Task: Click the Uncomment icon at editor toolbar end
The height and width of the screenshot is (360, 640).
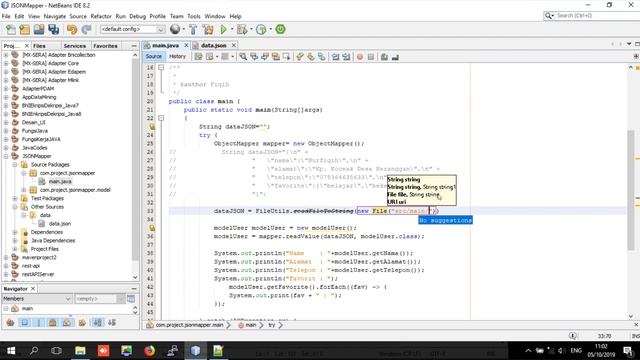Action: tap(395, 57)
